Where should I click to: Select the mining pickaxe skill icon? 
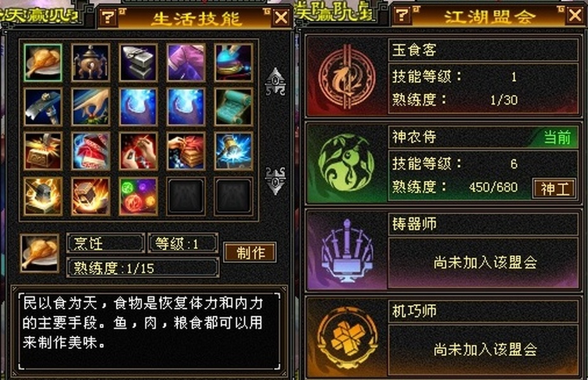tap(42, 107)
